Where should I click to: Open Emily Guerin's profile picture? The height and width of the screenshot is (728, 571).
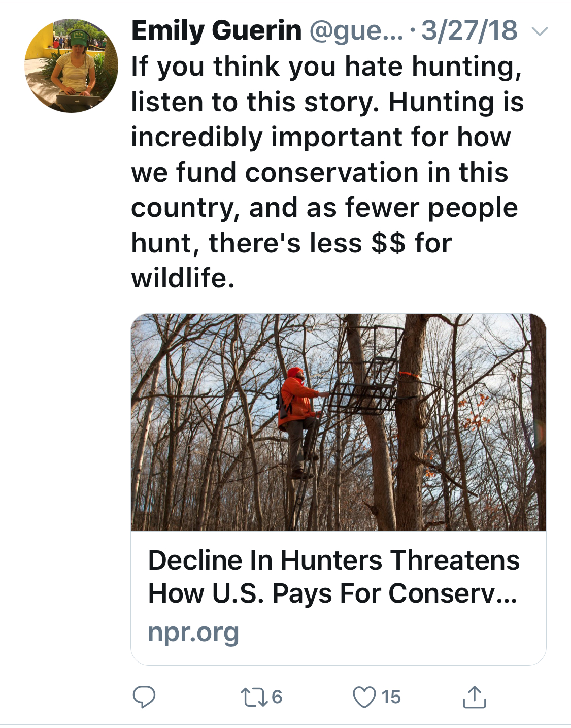point(71,66)
